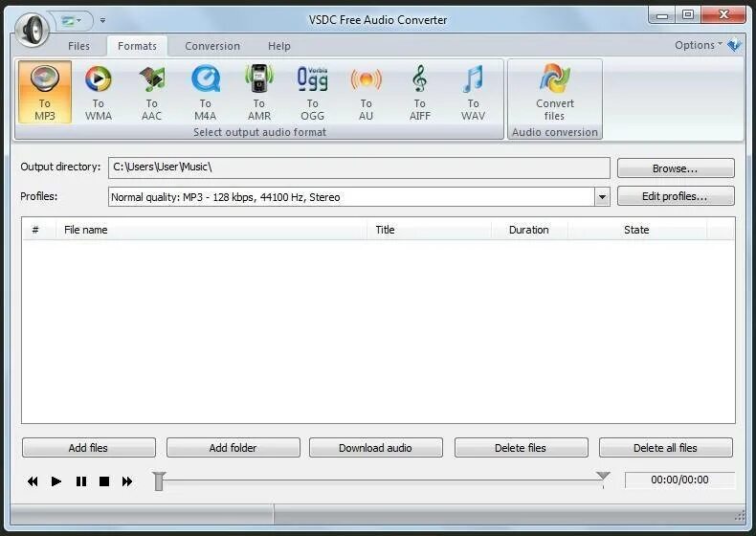
Task: Expand the quick access toolbar customize arrow
Action: click(x=102, y=20)
